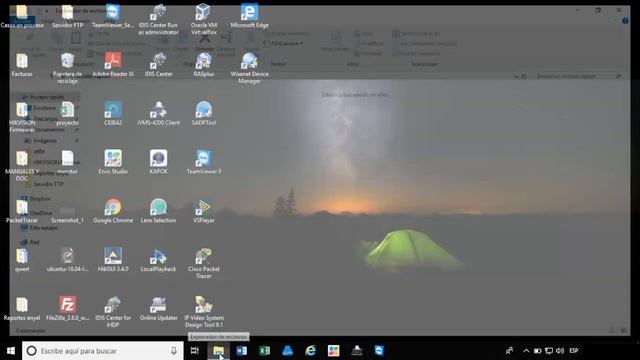Open the VSPlayer shortcut
Viewport: 640px width, 360px height.
pos(204,211)
